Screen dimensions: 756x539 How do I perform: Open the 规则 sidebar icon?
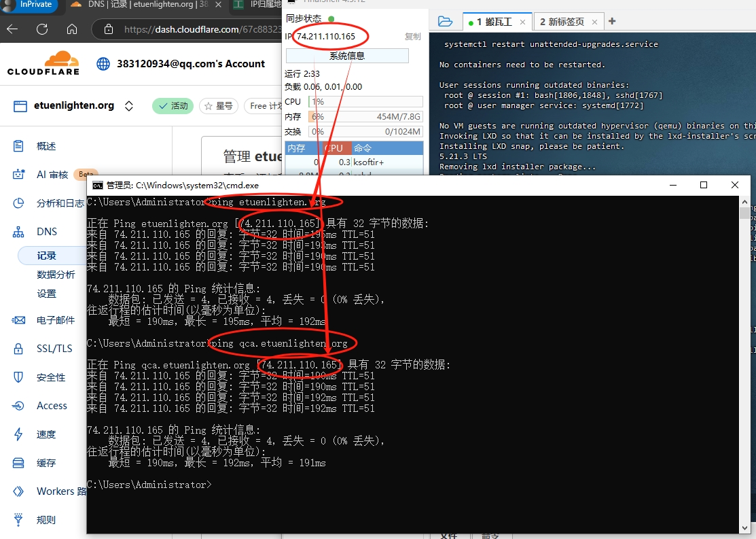point(18,520)
